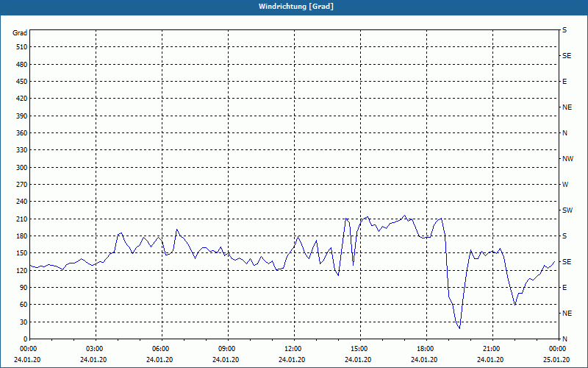
Task: Select the 390 y-axis tick label
Action: click(22, 116)
